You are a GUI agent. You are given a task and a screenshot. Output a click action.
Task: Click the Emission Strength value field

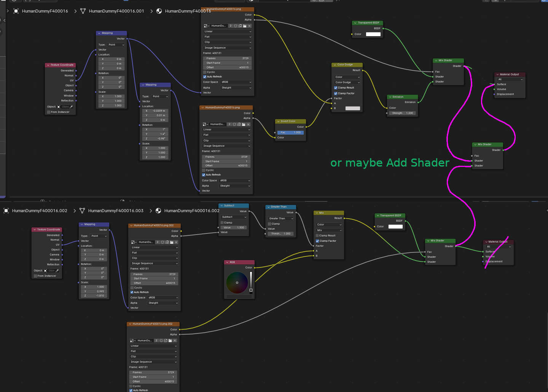click(x=403, y=113)
